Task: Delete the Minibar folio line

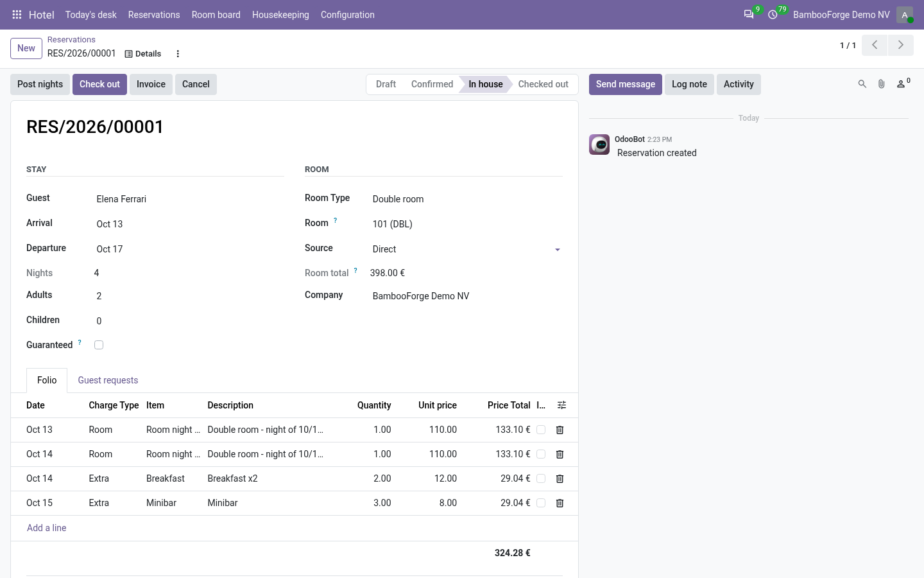Action: [x=560, y=504]
